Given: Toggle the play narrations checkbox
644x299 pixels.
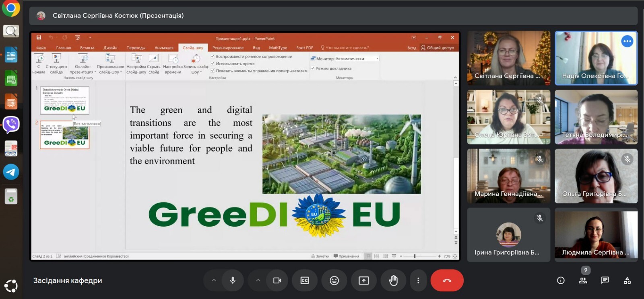Looking at the screenshot, I should click(x=213, y=56).
